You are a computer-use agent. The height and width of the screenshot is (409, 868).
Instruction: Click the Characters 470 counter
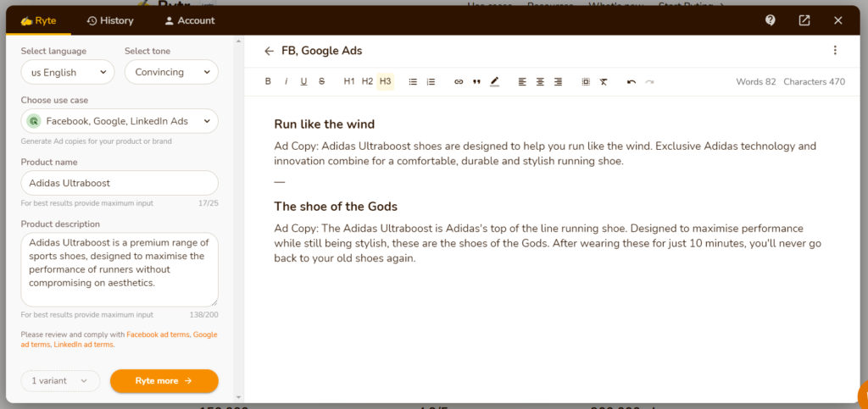815,82
